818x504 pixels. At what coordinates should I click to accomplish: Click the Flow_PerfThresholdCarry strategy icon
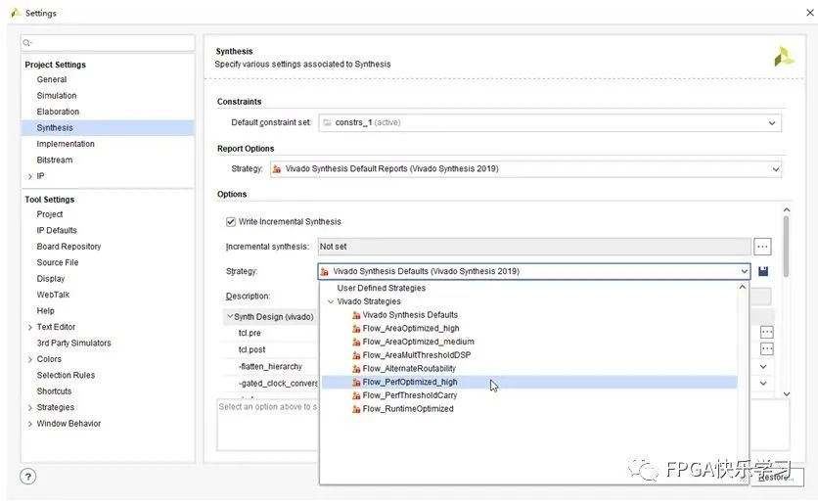click(x=356, y=395)
